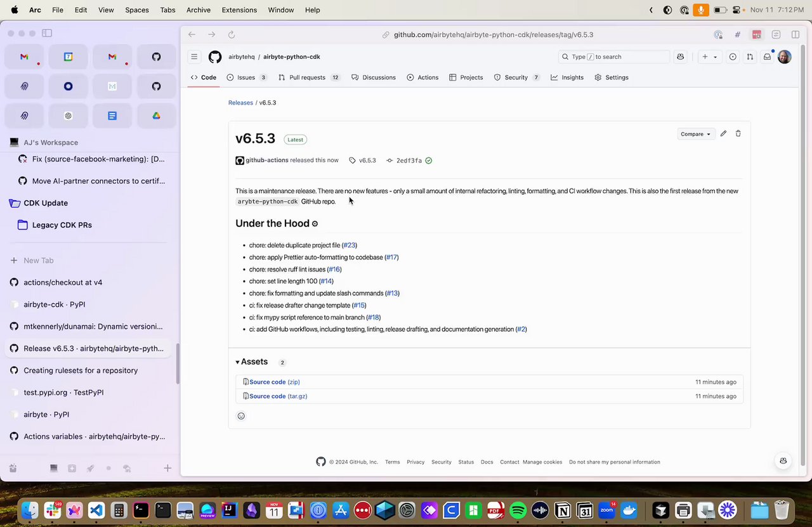Open the user avatar menu
Viewport: 812px width, 527px height.
(785, 57)
